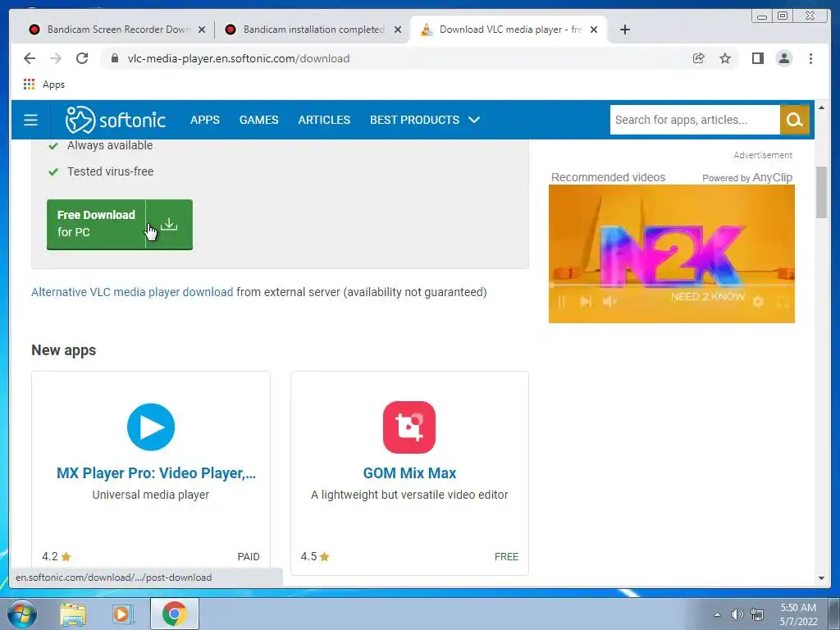Pause the recommended video

pos(561,301)
